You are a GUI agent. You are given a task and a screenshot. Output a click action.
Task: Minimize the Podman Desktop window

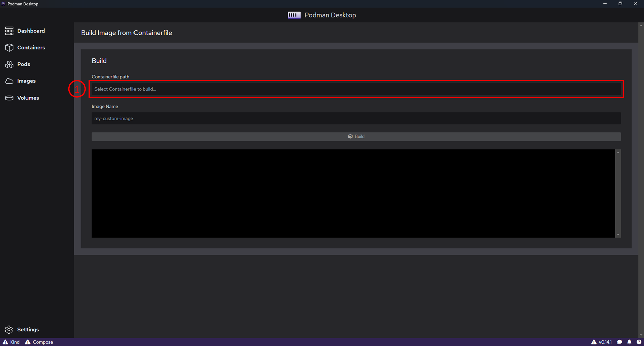(605, 4)
